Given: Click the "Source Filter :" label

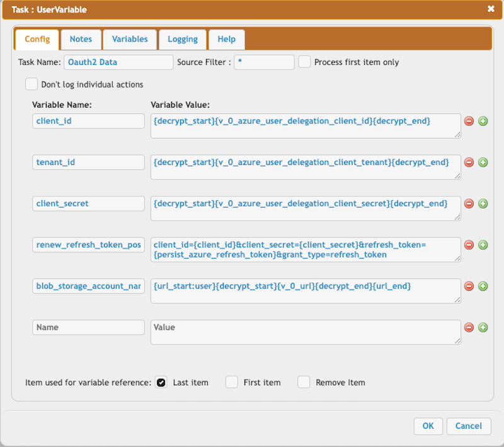Looking at the screenshot, I should coord(204,62).
